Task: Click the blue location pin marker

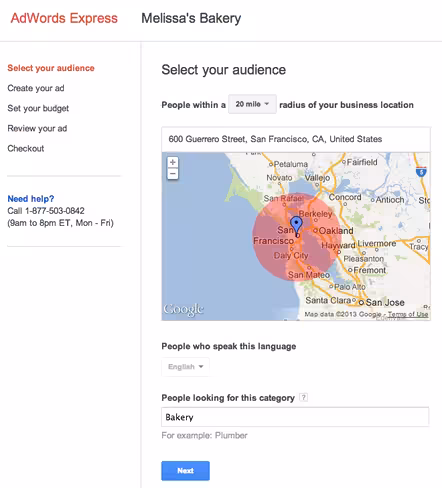Action: click(x=296, y=225)
